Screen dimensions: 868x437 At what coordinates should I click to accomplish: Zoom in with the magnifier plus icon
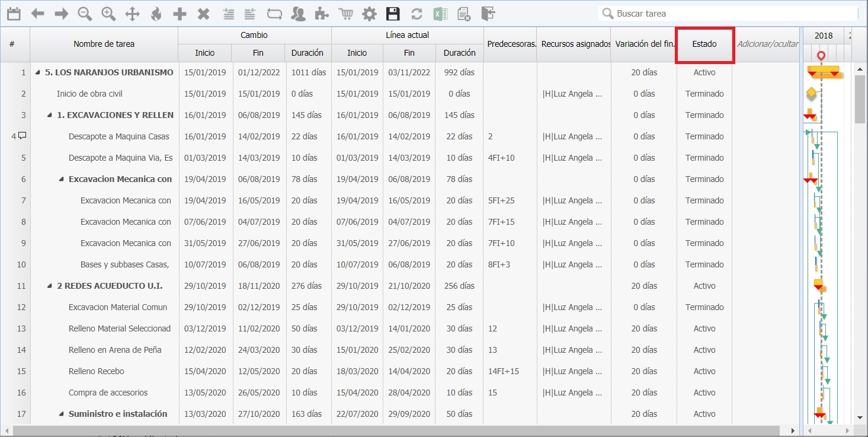108,13
